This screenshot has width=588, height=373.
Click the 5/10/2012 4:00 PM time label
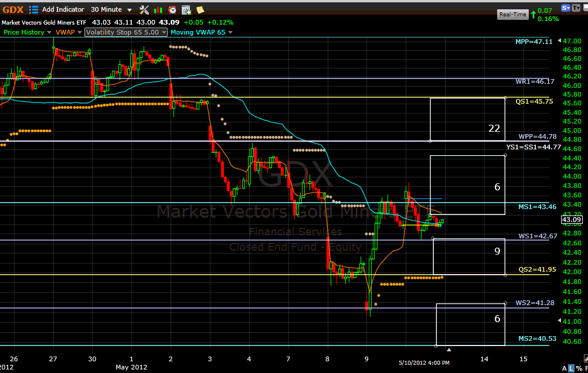[424, 362]
